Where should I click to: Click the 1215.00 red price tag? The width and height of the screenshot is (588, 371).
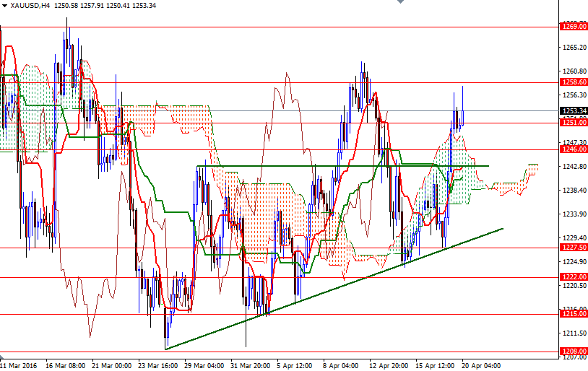[574, 314]
